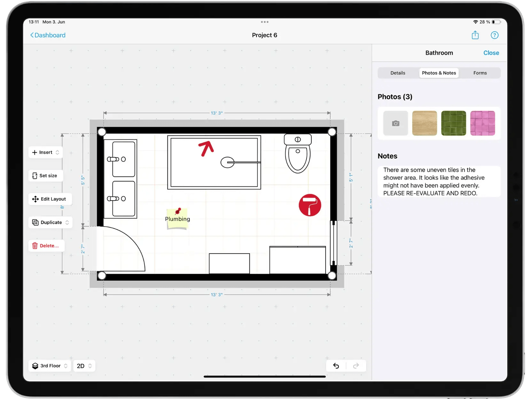Screen dimensions: 532x399
Task: Select the paint roller marker on the plan
Action: tap(309, 205)
